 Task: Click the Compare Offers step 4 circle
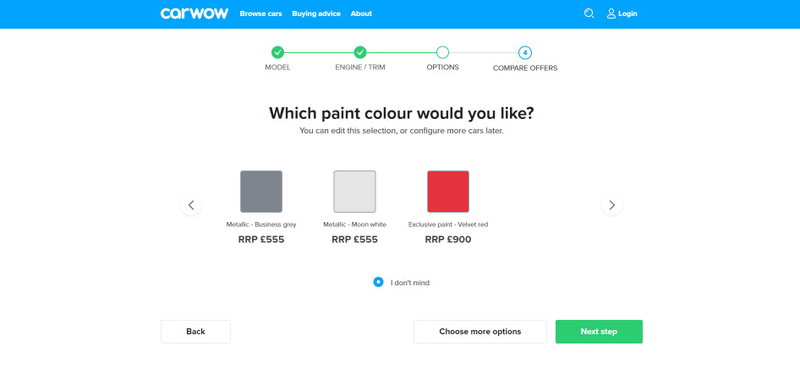tap(525, 52)
